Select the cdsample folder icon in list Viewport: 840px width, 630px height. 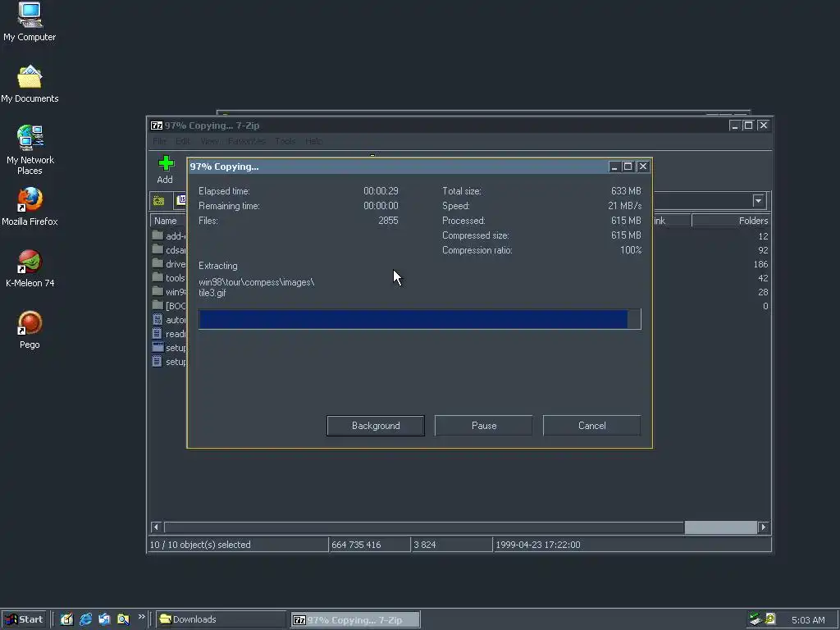tap(157, 249)
